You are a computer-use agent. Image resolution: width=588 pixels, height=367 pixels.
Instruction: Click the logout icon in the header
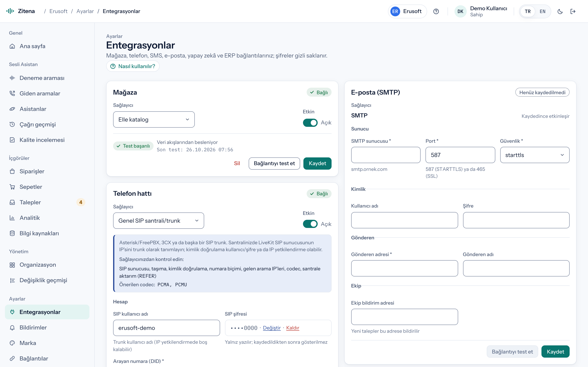tap(573, 11)
